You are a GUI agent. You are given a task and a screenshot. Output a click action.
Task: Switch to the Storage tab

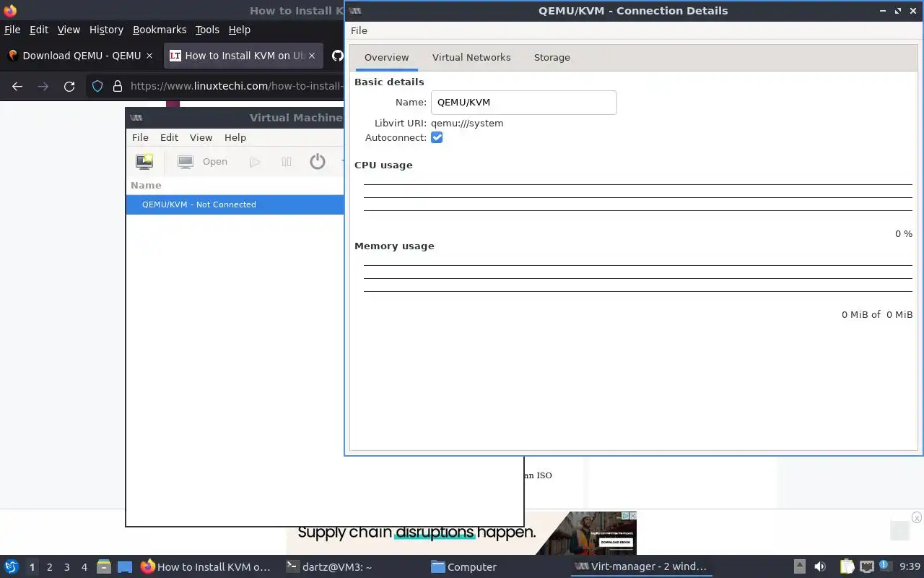552,57
